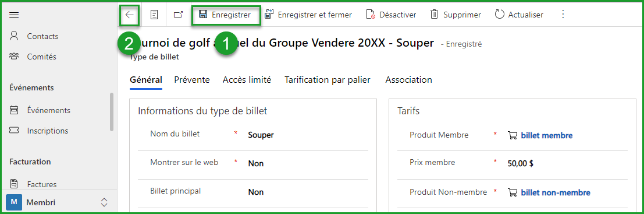The image size is (644, 214).
Task: Delete record using Supprimer
Action: [455, 15]
